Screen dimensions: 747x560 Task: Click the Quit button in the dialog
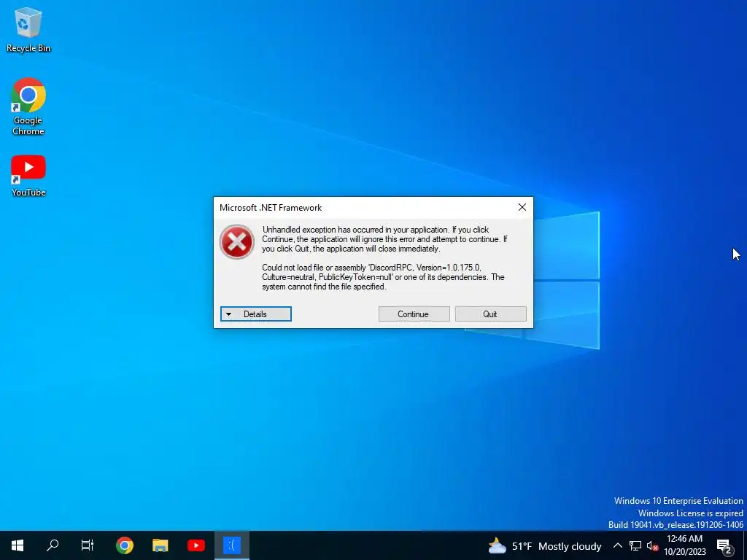491,314
